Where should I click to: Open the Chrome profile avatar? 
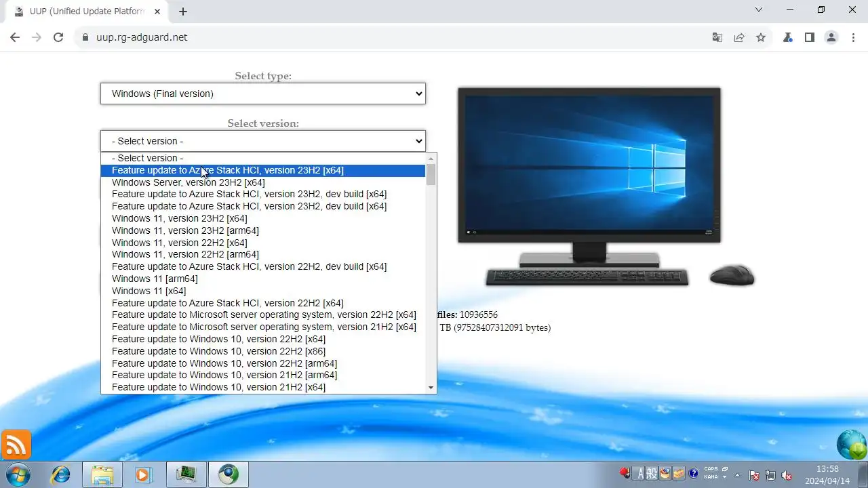point(831,37)
